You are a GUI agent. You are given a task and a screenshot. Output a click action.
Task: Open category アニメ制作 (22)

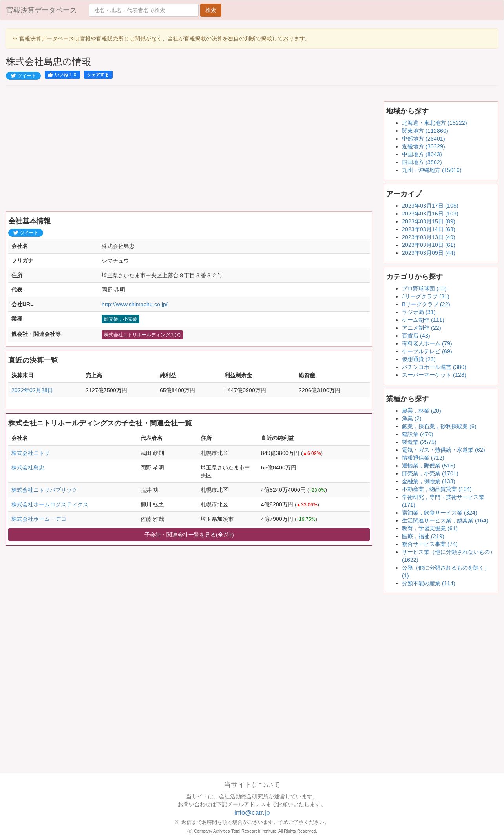[x=422, y=328]
